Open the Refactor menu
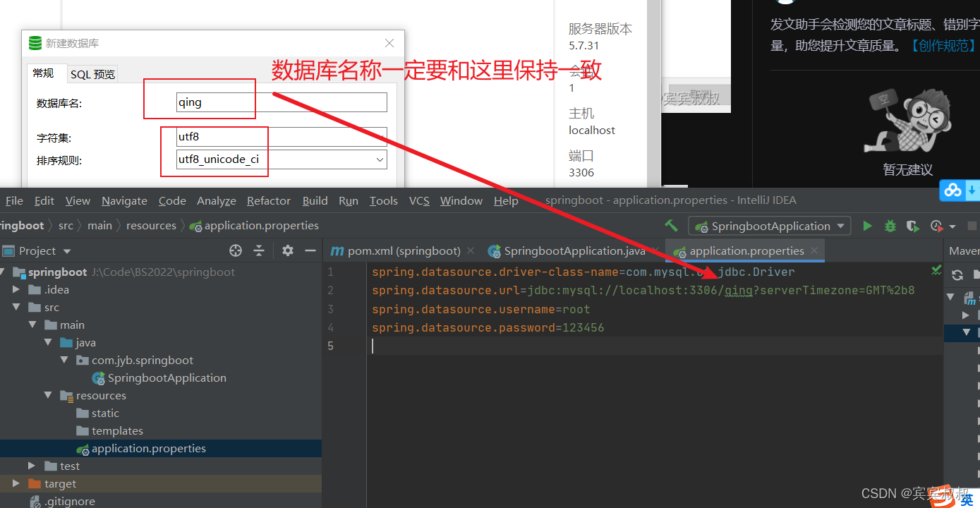The height and width of the screenshot is (508, 980). [269, 200]
